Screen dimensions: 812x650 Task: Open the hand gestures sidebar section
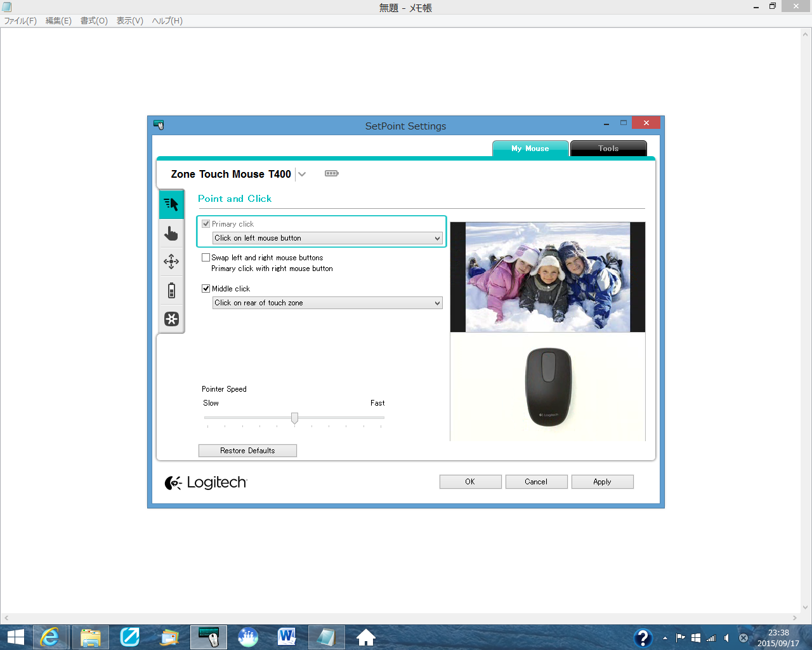[171, 234]
